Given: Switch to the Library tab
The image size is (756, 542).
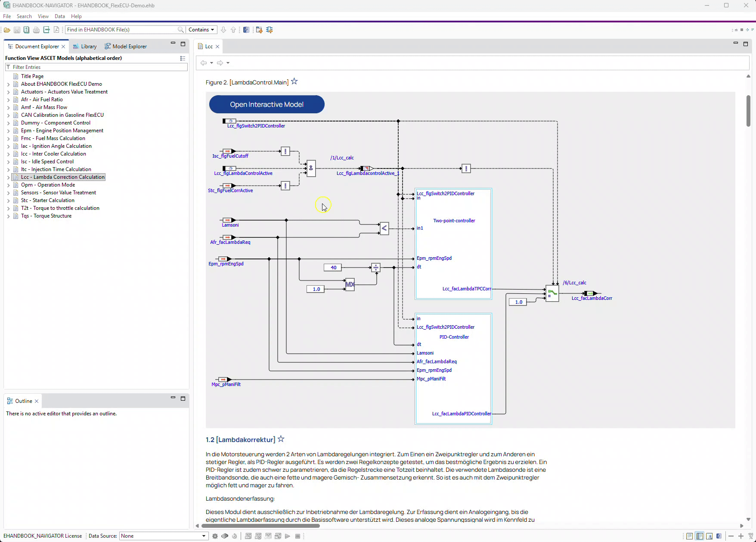Looking at the screenshot, I should tap(84, 47).
